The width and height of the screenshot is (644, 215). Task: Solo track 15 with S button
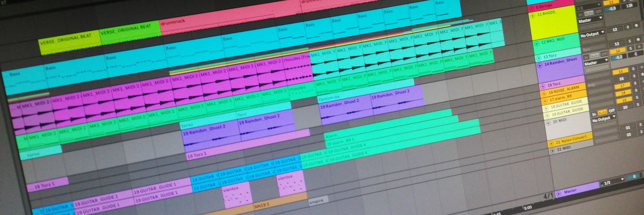click(x=633, y=69)
